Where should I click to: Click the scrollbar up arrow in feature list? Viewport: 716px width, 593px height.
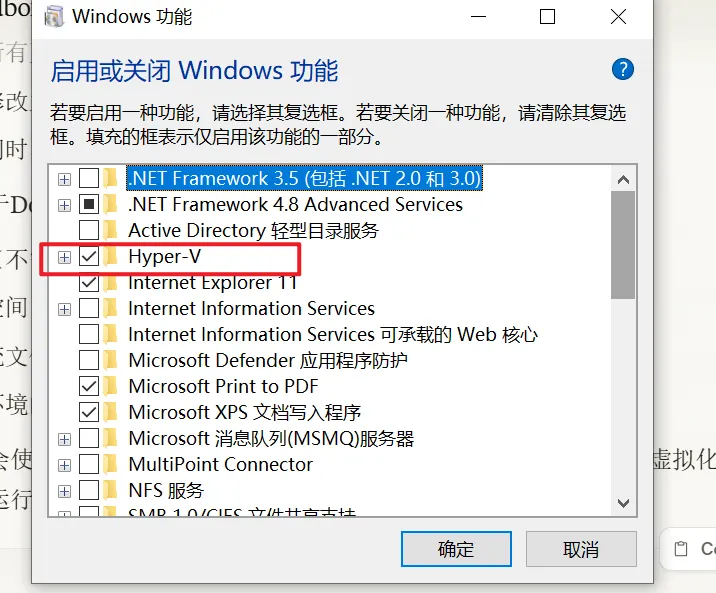pos(623,180)
